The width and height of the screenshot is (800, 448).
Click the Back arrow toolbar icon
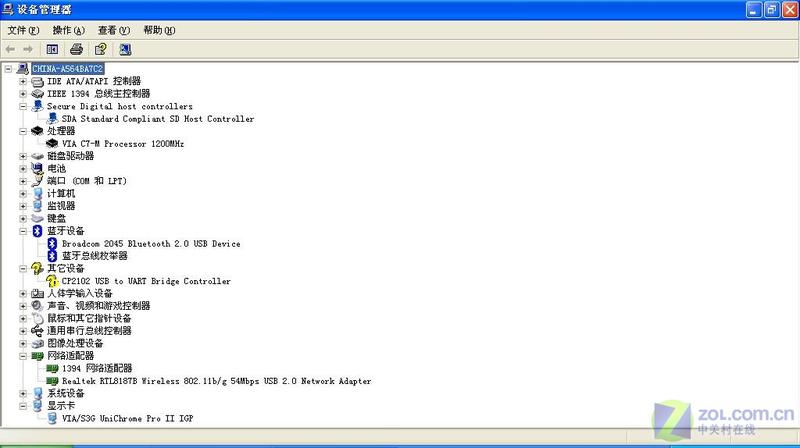(x=10, y=49)
